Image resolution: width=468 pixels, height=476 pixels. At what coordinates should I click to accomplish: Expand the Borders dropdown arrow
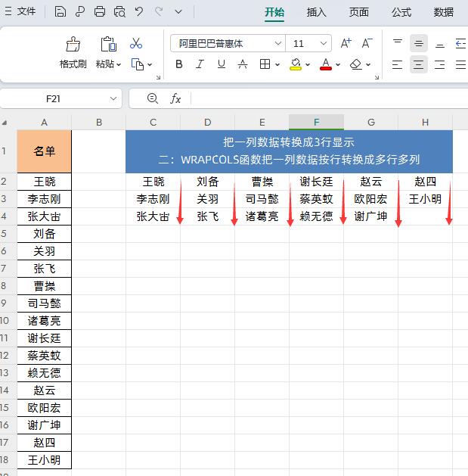277,64
